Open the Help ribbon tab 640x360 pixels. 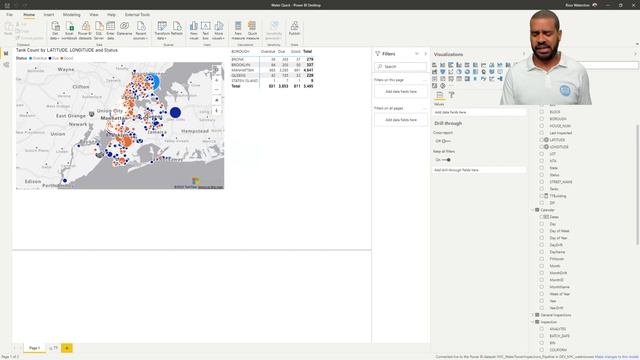[x=111, y=15]
